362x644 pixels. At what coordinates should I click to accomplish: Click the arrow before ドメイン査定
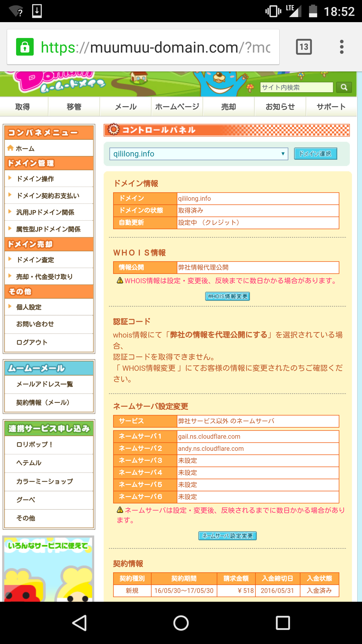(x=10, y=259)
